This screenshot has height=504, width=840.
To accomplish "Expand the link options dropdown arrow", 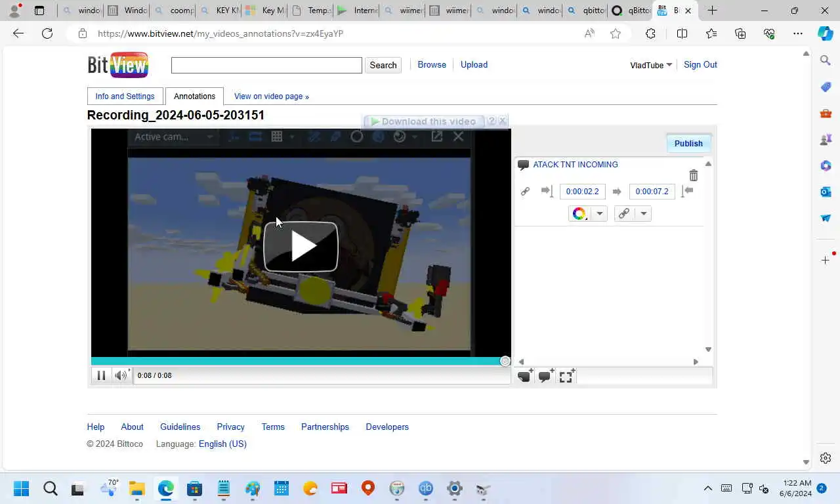I will (x=643, y=213).
